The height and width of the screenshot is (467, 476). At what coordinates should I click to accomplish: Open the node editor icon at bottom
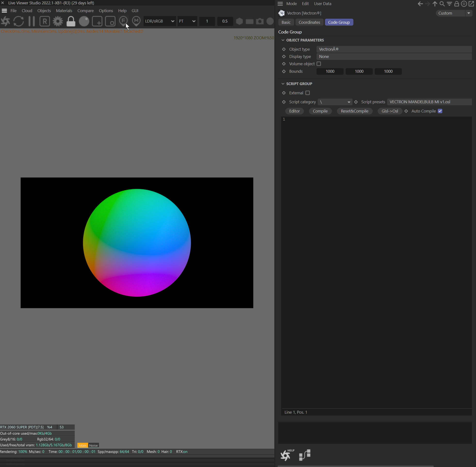tap(305, 455)
